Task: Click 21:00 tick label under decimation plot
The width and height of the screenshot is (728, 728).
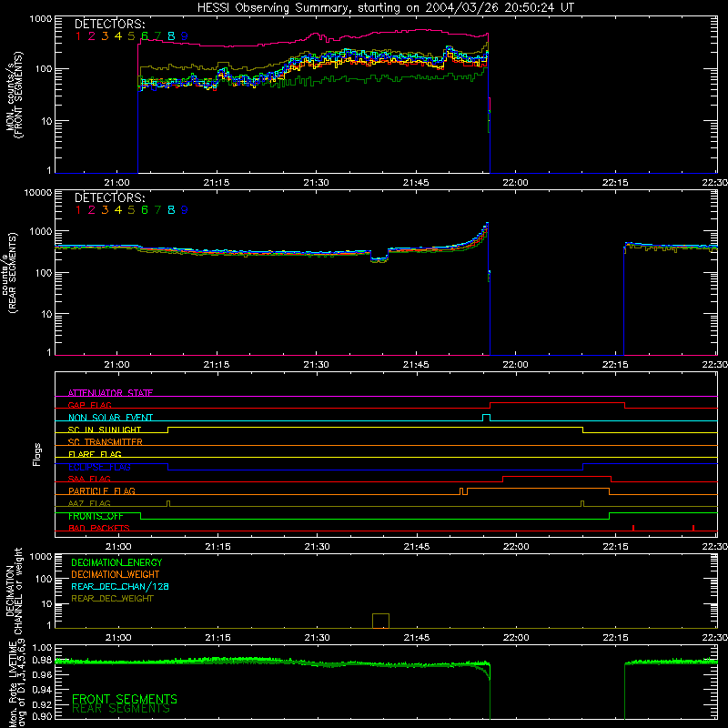Action: 118,638
